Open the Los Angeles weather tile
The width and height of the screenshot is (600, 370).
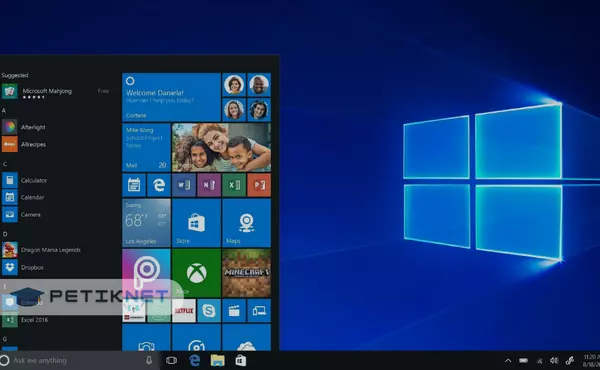pyautogui.click(x=146, y=223)
